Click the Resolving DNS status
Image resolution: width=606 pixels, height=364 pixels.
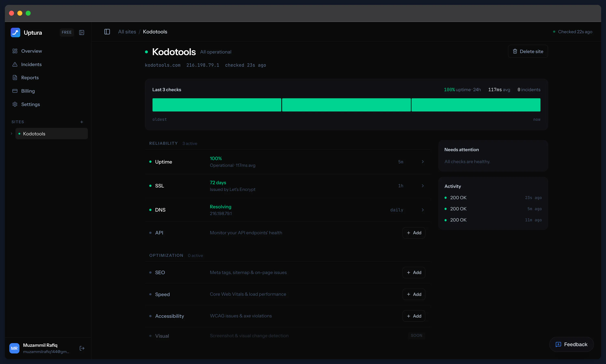point(220,207)
